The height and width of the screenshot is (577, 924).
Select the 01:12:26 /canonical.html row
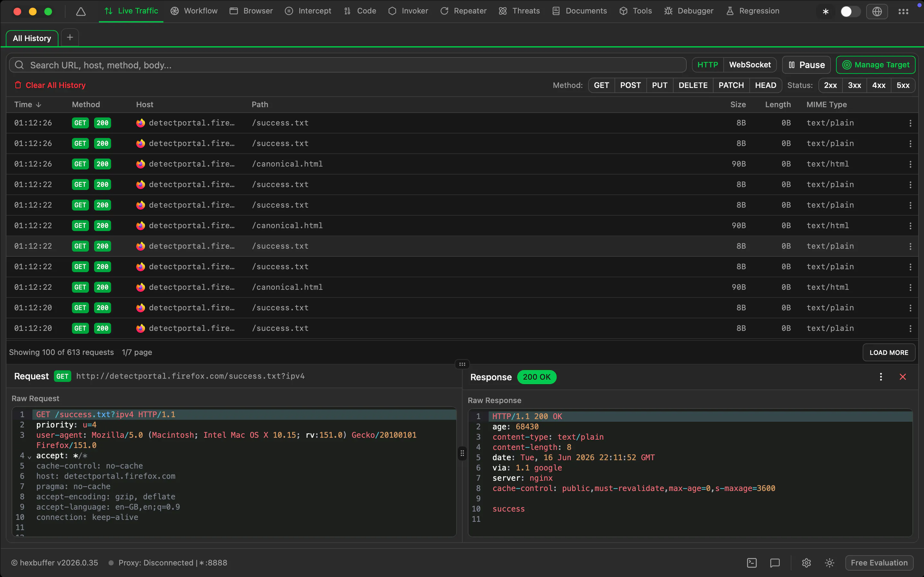pyautogui.click(x=462, y=164)
